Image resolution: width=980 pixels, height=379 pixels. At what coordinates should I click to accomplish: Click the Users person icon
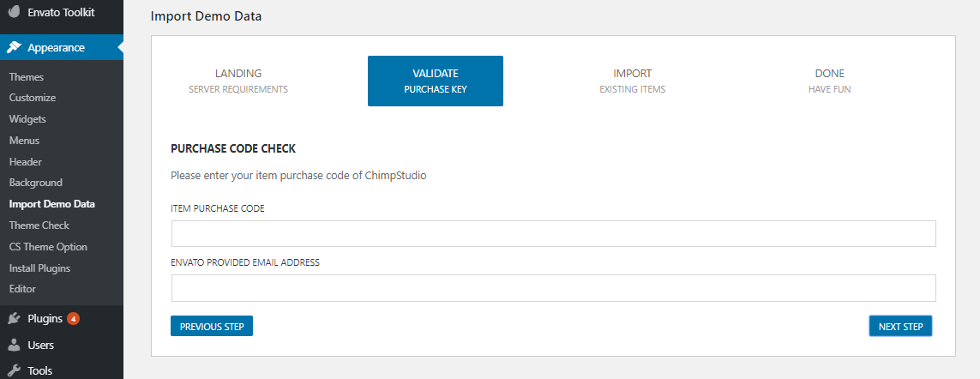[14, 346]
